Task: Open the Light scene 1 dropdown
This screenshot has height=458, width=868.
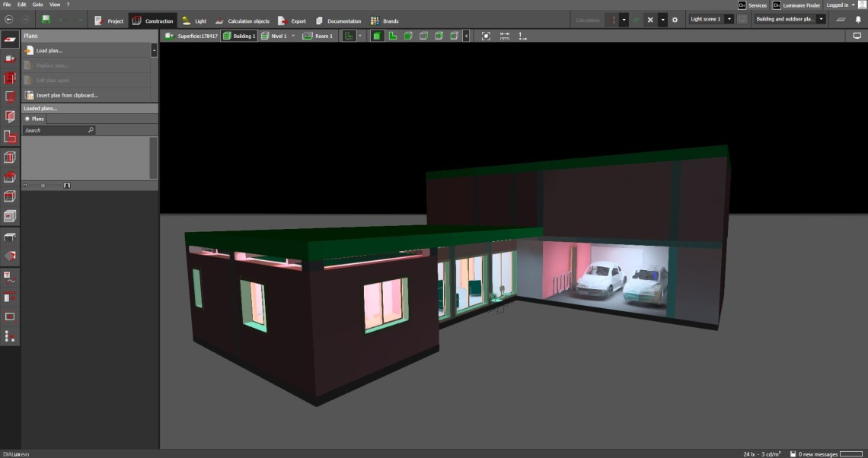Action: point(711,19)
